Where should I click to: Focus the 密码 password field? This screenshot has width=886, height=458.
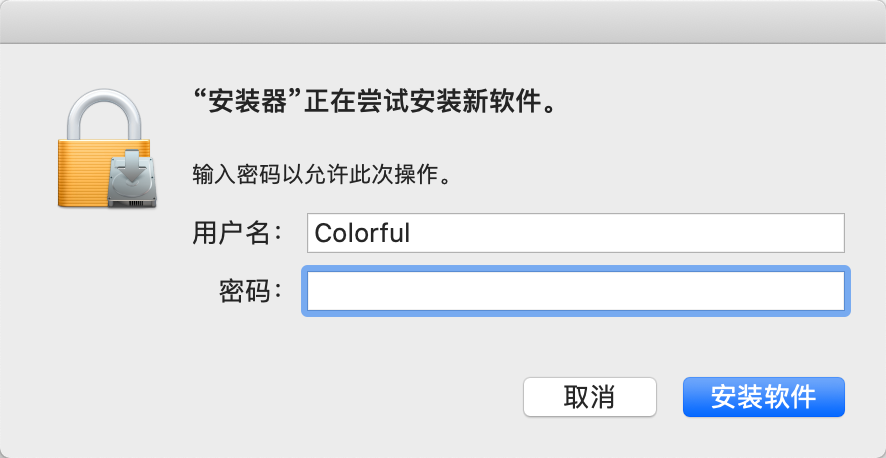[576, 291]
